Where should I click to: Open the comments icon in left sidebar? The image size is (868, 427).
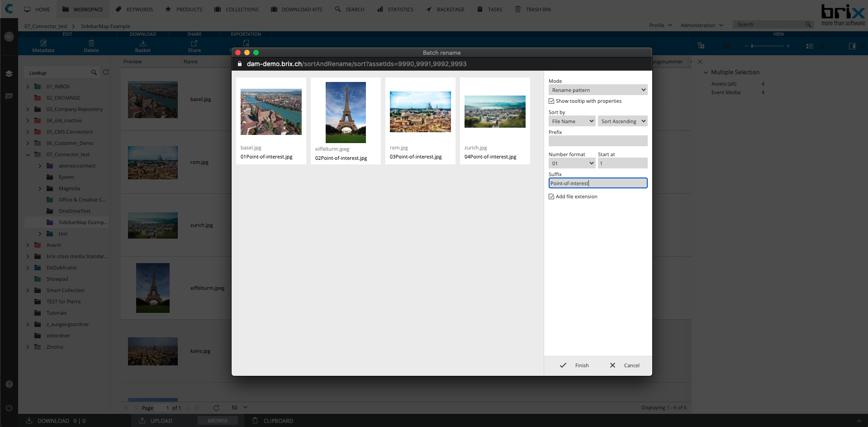[x=9, y=96]
